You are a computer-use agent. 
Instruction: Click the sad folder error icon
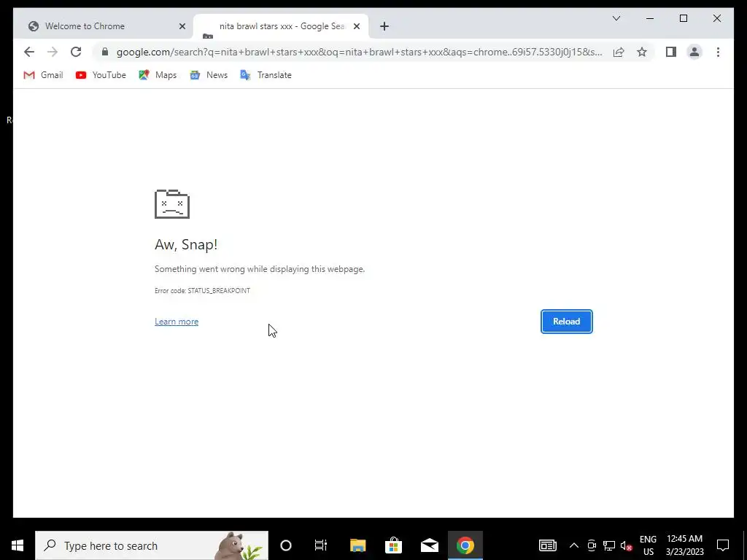(x=172, y=204)
